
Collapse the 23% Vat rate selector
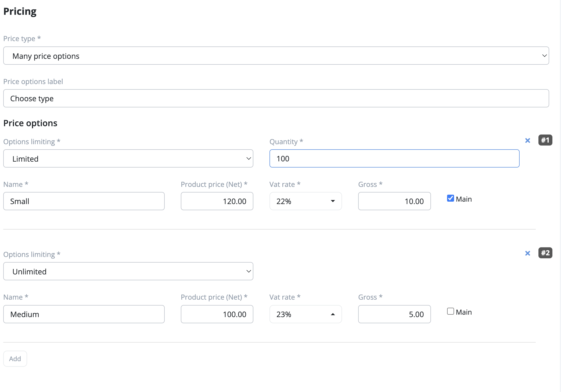coord(305,314)
